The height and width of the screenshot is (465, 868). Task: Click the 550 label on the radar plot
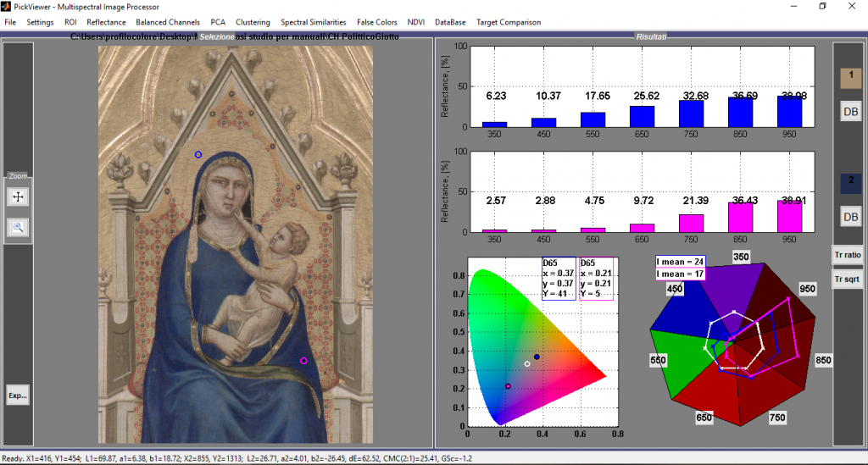pyautogui.click(x=658, y=360)
